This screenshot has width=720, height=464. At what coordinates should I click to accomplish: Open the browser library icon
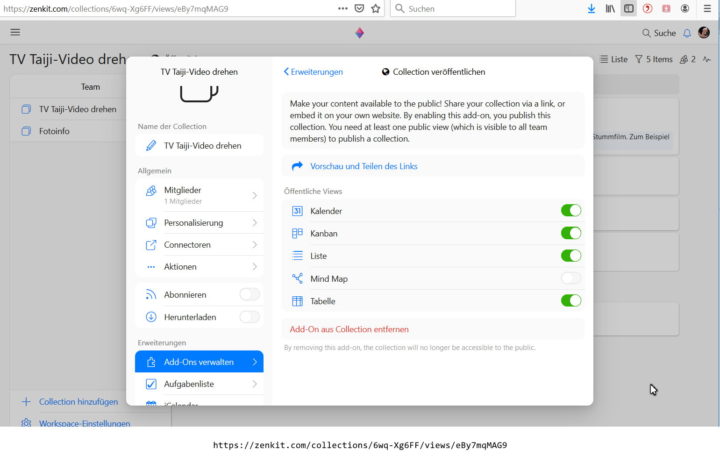tap(610, 9)
